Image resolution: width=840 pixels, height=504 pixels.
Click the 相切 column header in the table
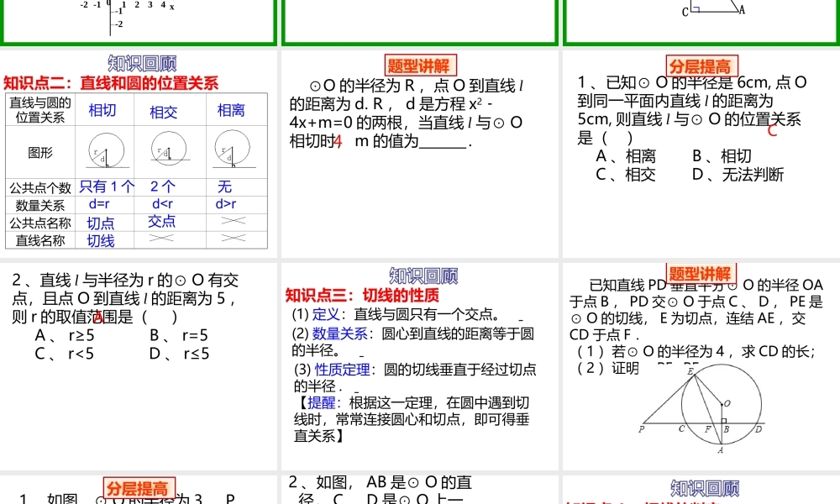102,110
